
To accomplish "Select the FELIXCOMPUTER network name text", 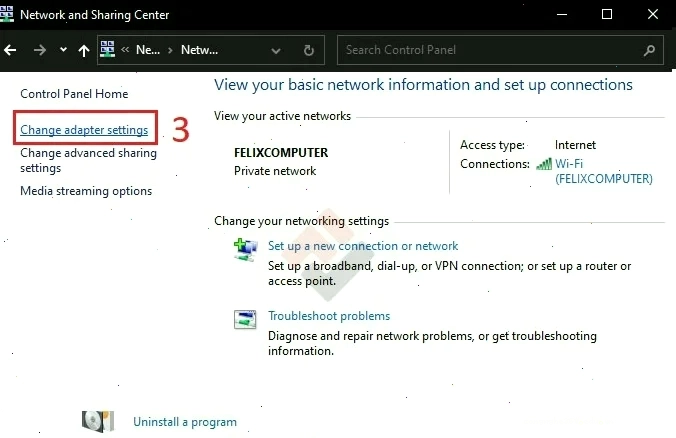I will coord(281,153).
